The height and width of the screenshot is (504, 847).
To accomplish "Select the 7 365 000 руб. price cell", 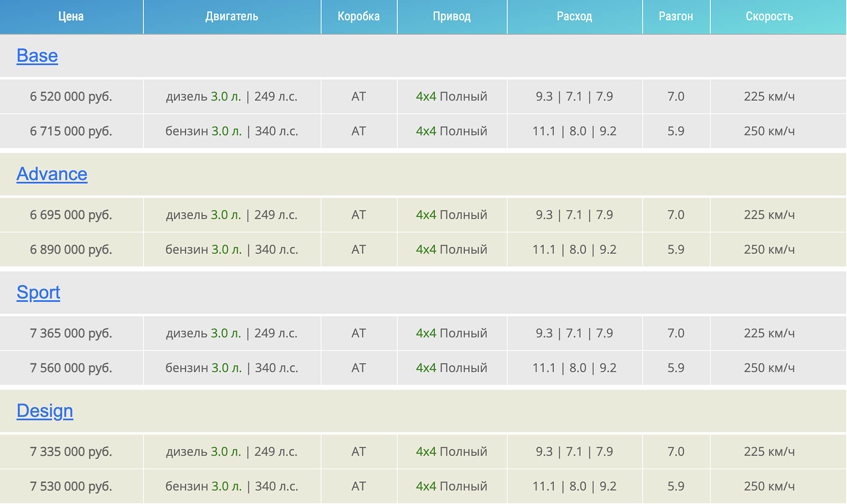I will 71,333.
